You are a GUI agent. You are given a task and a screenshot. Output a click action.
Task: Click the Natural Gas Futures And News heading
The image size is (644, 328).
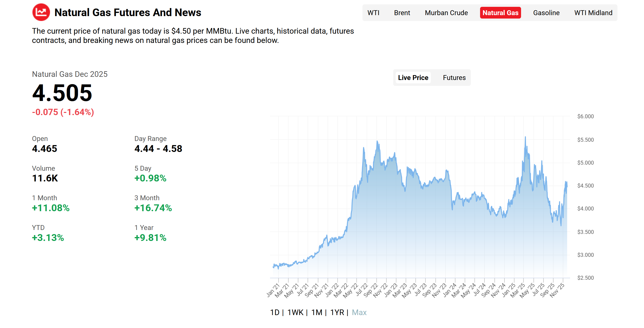[x=128, y=12]
